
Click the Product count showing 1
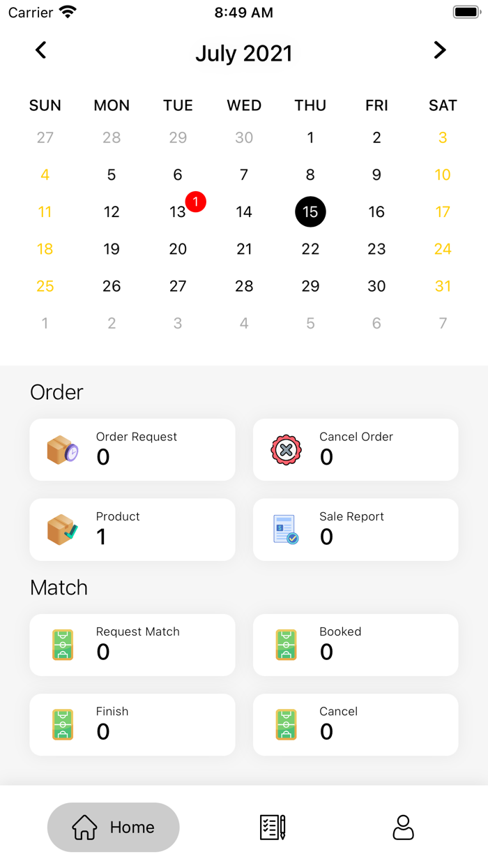(102, 536)
